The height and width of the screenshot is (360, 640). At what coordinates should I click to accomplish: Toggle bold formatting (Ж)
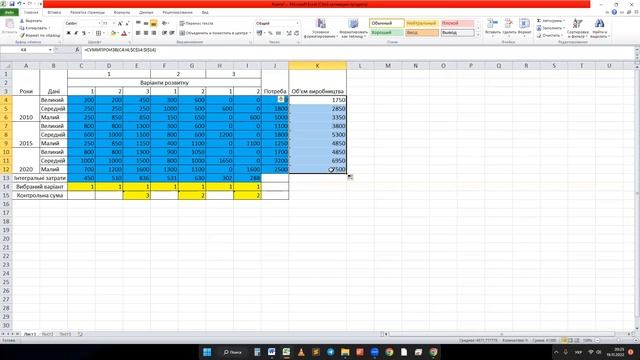(69, 33)
